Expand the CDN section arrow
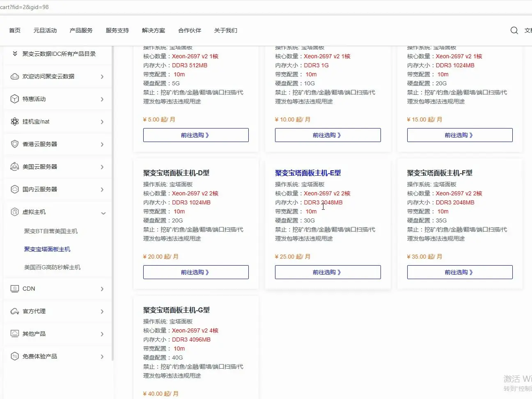The width and height of the screenshot is (532, 399). tap(102, 289)
